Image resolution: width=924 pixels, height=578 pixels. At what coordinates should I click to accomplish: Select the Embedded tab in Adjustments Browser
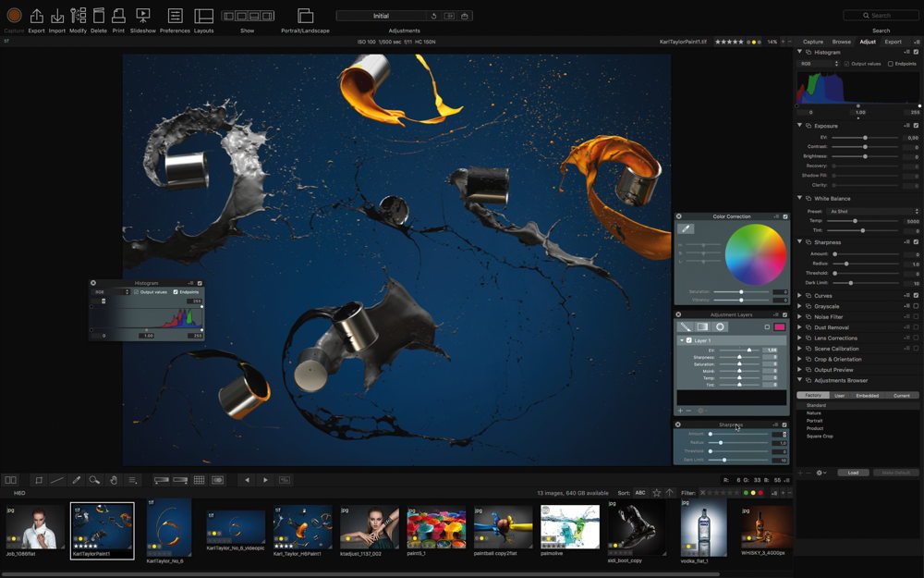(868, 395)
